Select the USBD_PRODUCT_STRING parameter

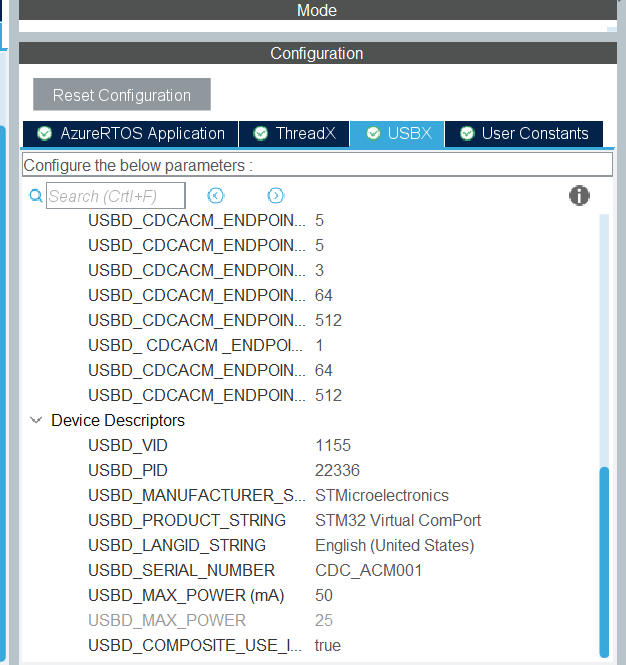(x=187, y=520)
